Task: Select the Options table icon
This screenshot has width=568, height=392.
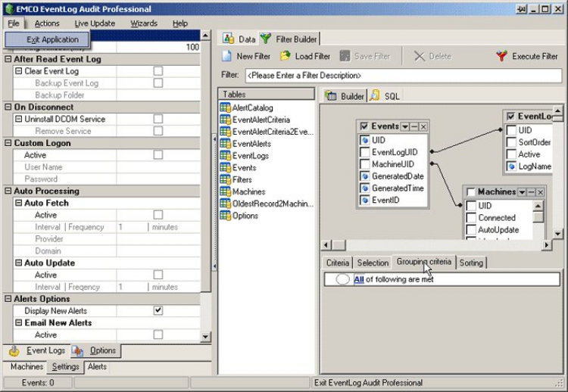Action: 226,216
